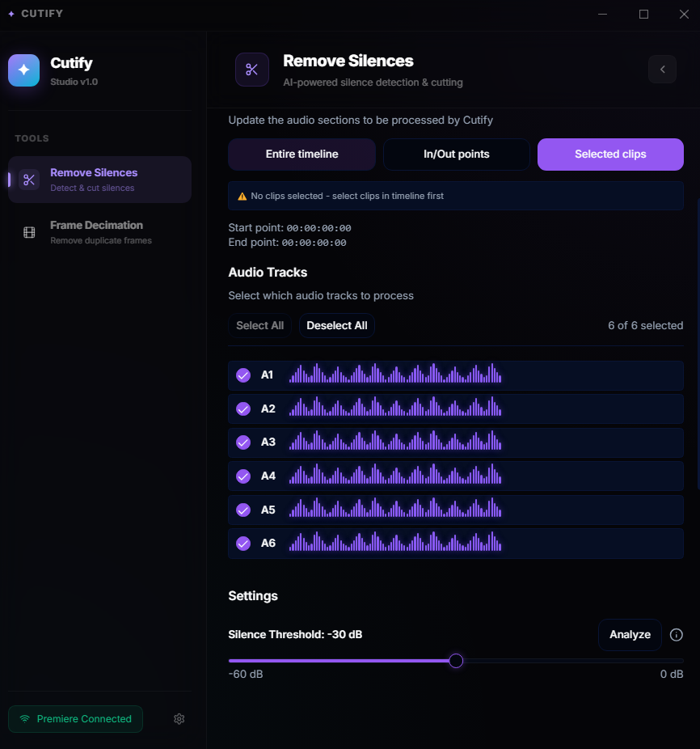The image size is (700, 749).
Task: Click 'AI-powered silence detection & cutting' subtitle
Action: pyautogui.click(x=373, y=83)
